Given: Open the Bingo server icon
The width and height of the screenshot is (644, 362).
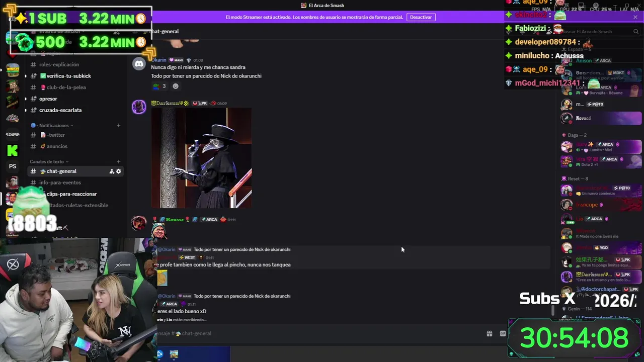Looking at the screenshot, I should [x=13, y=69].
